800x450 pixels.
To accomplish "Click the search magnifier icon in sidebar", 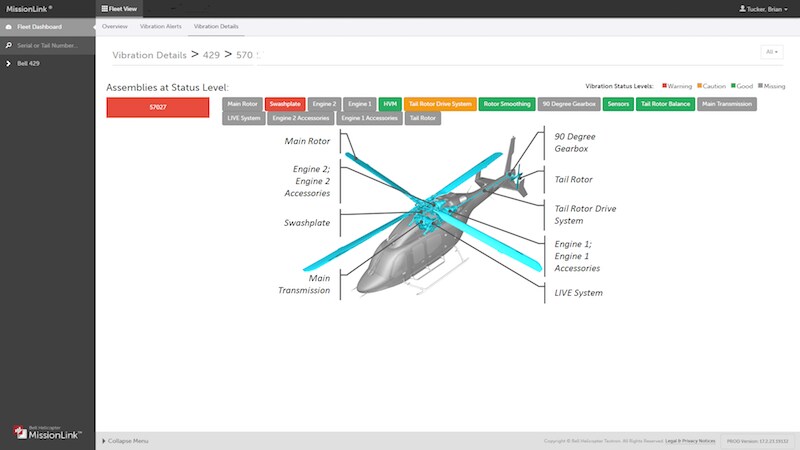I will click(8, 45).
